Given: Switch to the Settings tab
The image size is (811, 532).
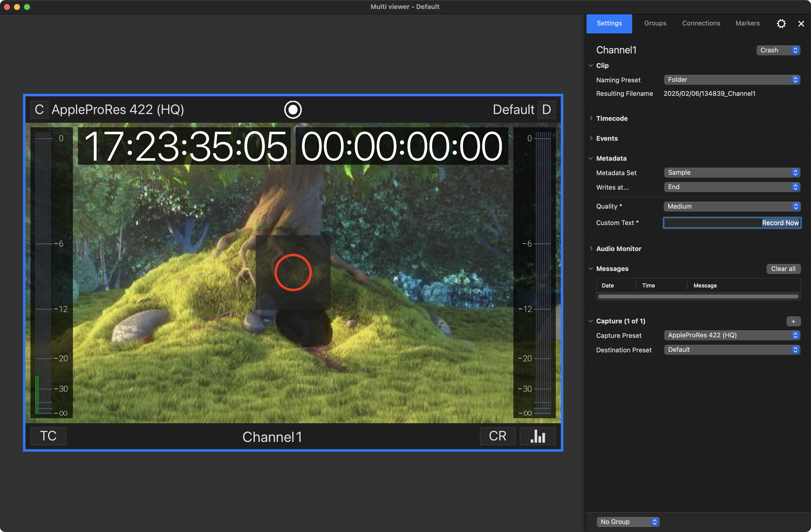Looking at the screenshot, I should (609, 23).
